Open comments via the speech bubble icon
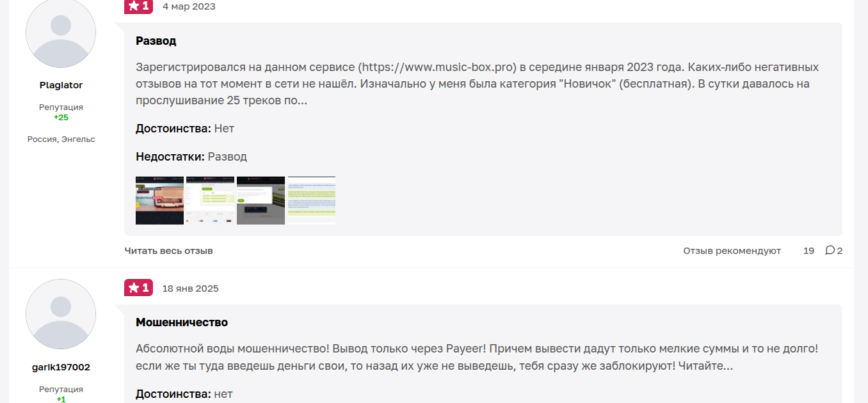868x403 pixels. [830, 250]
